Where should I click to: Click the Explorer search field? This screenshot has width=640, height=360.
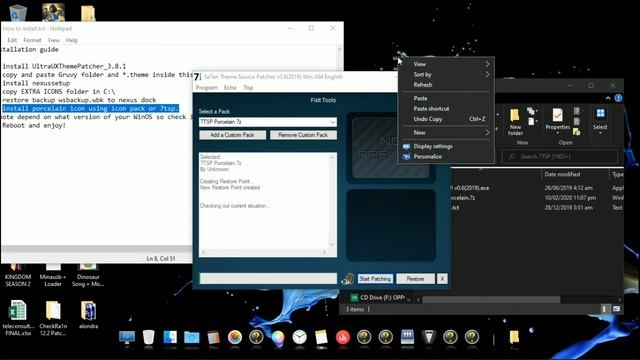(x=560, y=156)
